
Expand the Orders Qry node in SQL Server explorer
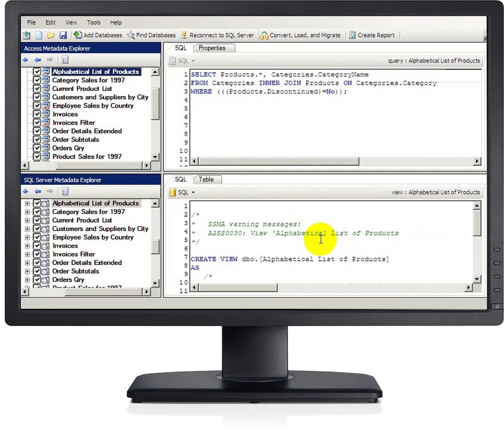pos(27,280)
